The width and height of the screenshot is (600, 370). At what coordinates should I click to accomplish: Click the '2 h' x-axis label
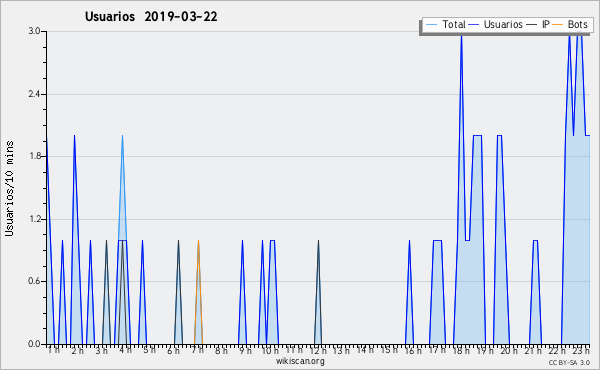click(x=77, y=350)
